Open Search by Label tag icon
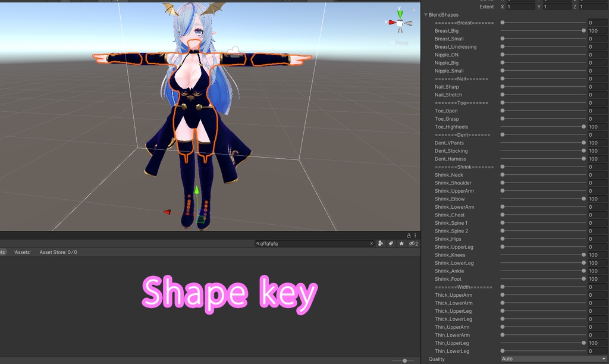This screenshot has height=364, width=609. coord(391,244)
